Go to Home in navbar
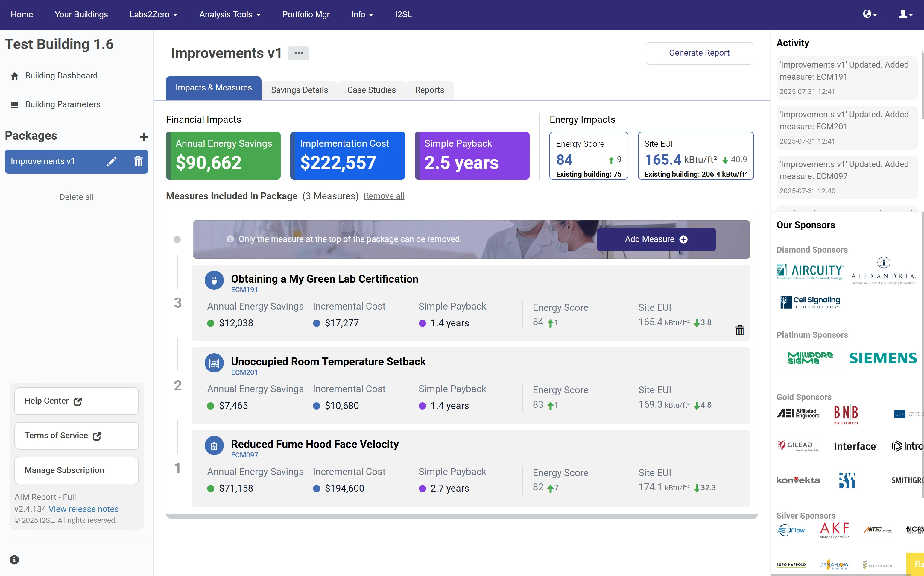924x576 pixels. [22, 14]
